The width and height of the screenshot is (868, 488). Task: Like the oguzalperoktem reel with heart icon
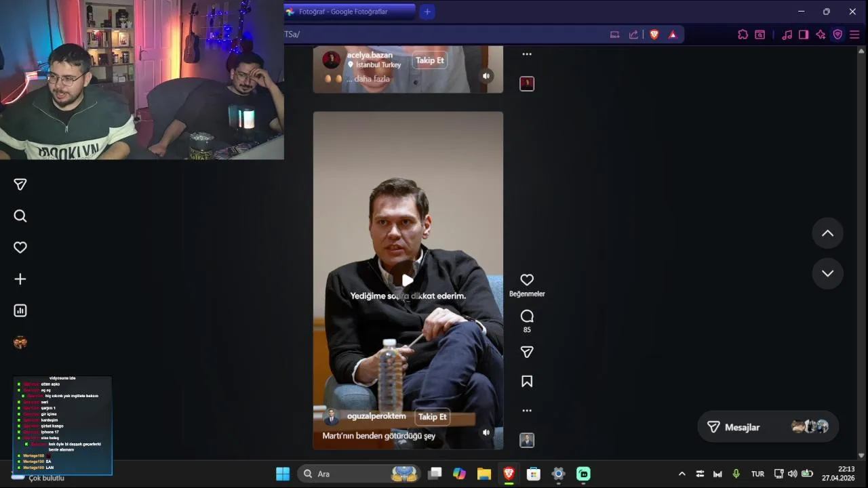[527, 280]
